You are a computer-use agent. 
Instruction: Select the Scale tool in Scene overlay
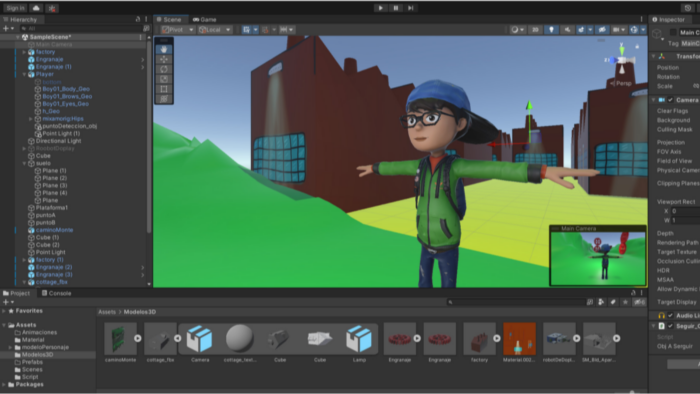pyautogui.click(x=164, y=79)
